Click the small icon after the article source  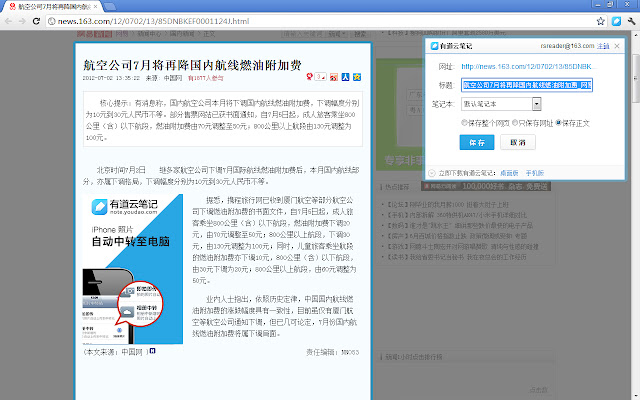152,352
